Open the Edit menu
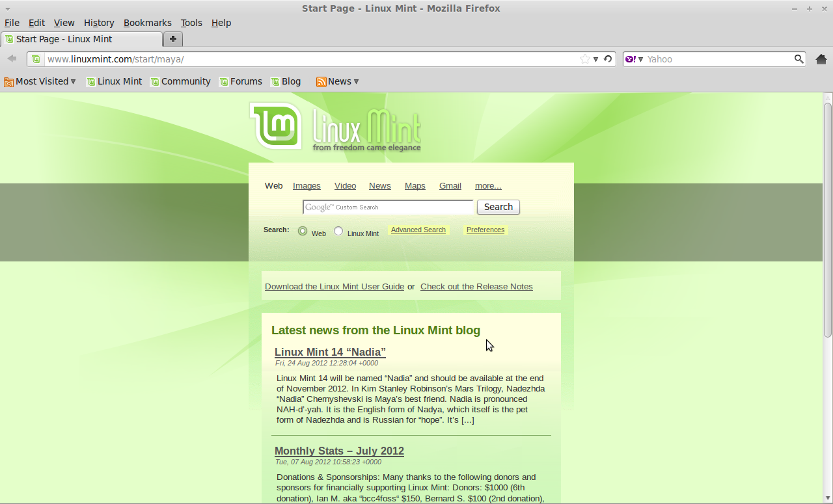 36,23
